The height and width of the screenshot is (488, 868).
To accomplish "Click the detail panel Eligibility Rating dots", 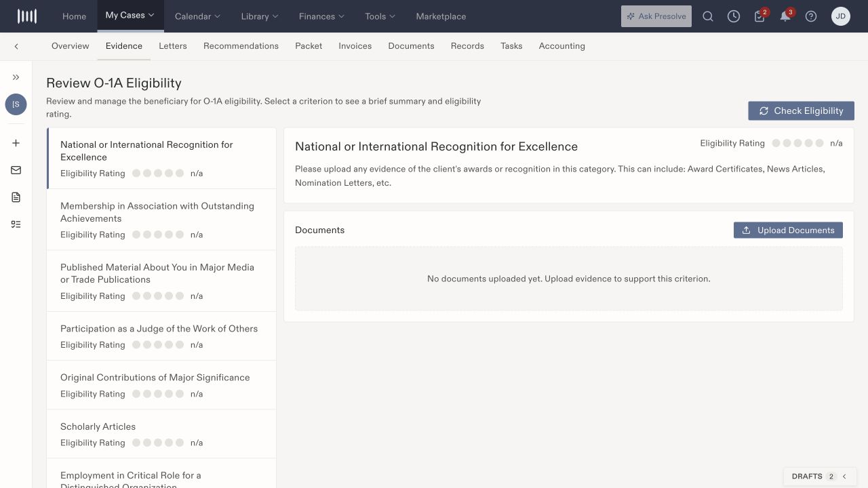I will (798, 143).
